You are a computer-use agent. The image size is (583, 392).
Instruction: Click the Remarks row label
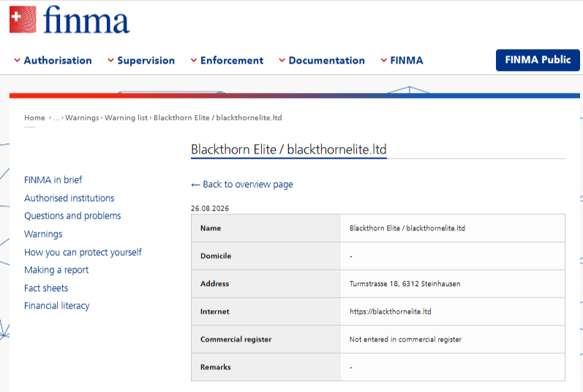pos(215,367)
